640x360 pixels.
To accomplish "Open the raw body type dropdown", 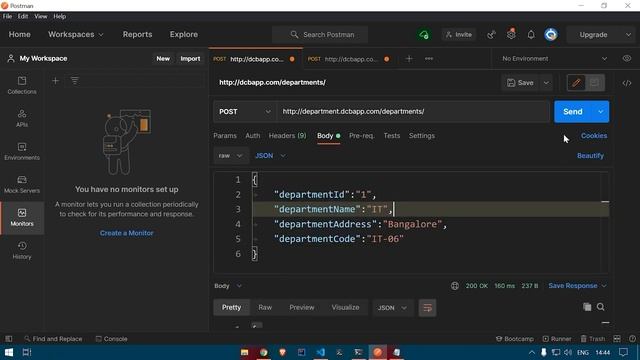I will coord(231,156).
